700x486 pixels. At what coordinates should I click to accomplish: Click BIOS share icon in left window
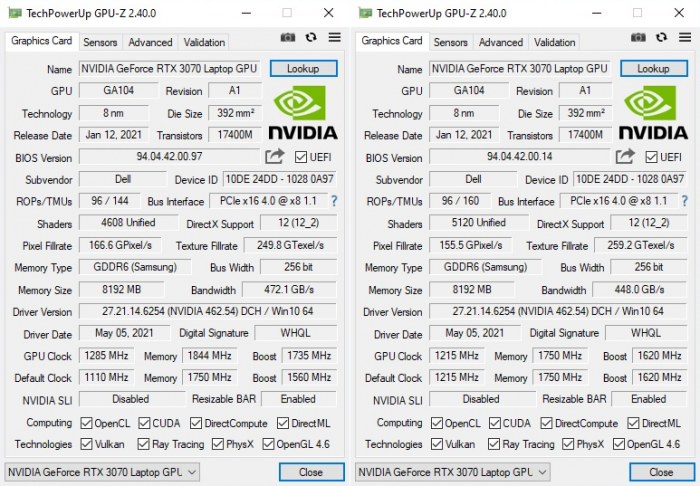[275, 156]
